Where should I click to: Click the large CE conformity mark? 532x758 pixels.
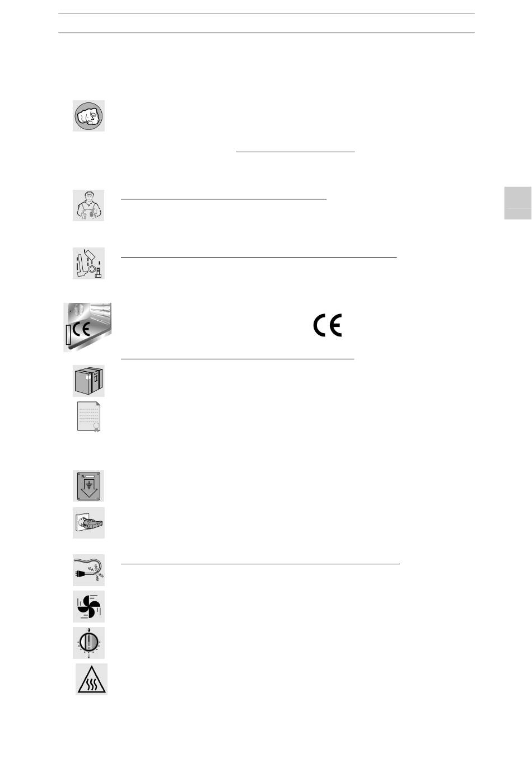[x=328, y=325]
